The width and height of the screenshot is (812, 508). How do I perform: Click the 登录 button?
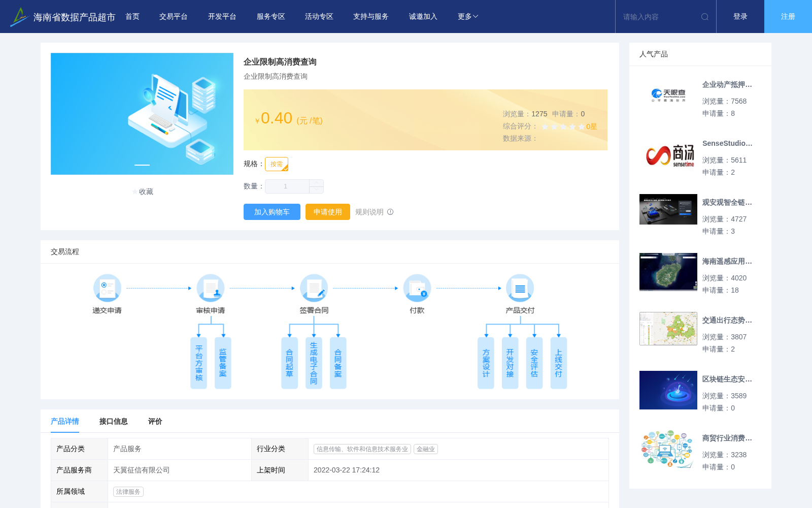(740, 17)
